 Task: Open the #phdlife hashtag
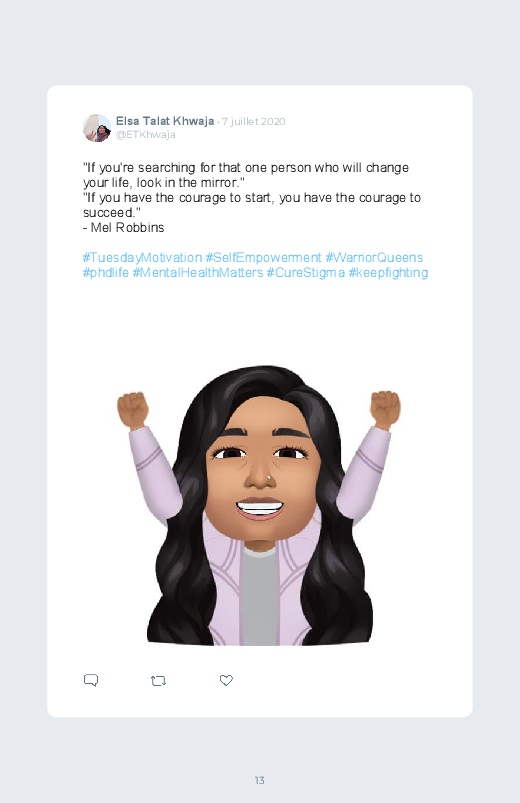(x=106, y=272)
